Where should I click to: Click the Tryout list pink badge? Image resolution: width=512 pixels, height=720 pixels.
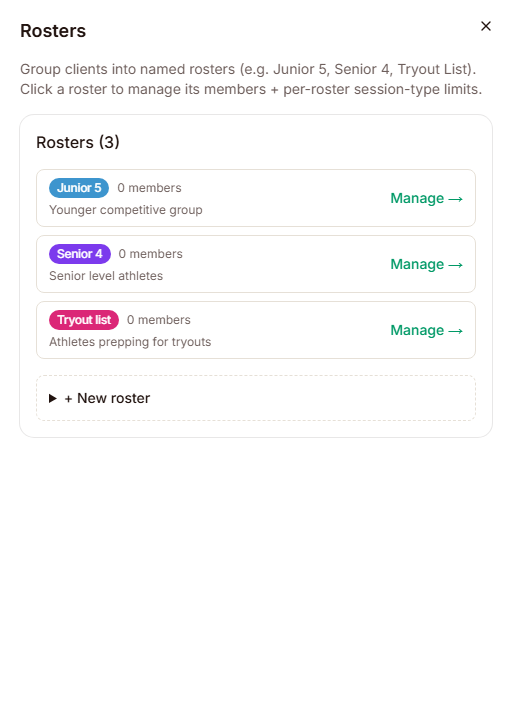(84, 320)
